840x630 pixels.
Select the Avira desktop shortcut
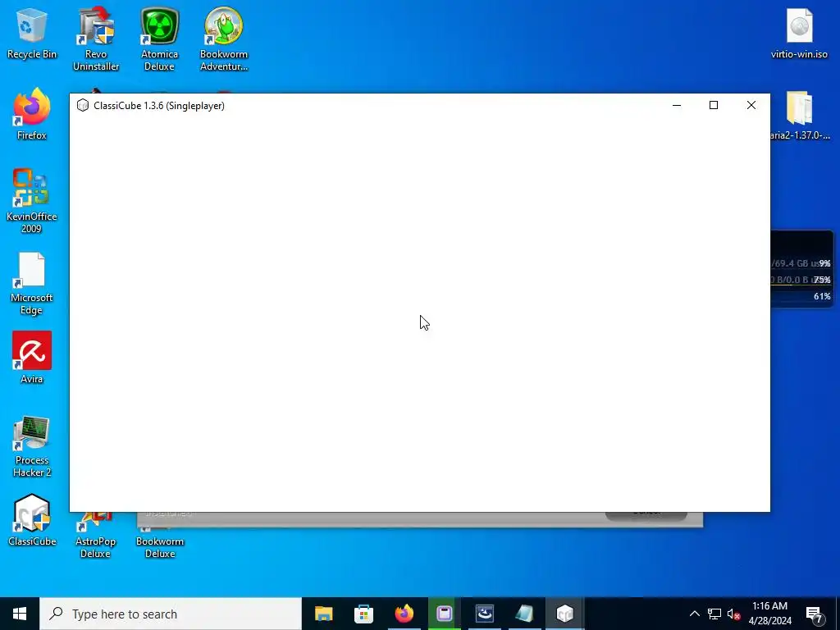click(32, 358)
